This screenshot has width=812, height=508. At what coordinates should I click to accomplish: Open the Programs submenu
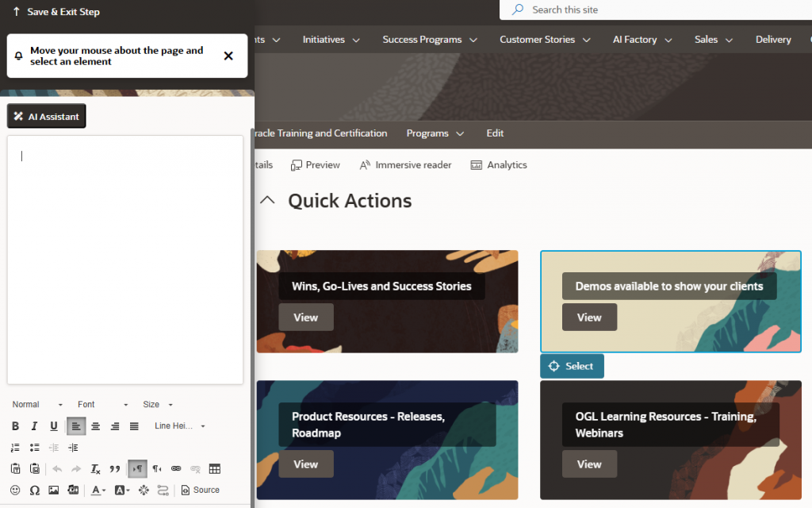(x=435, y=133)
